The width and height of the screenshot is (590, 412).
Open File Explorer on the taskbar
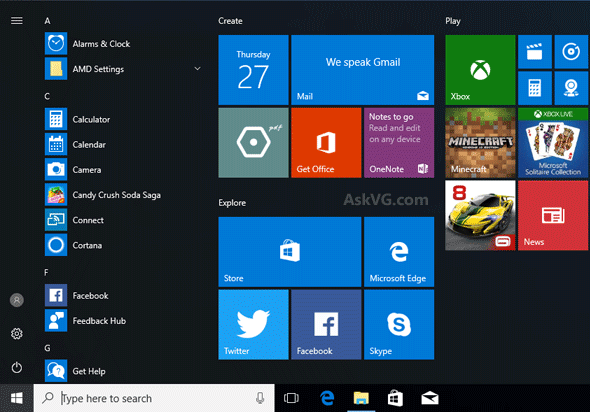pos(361,398)
